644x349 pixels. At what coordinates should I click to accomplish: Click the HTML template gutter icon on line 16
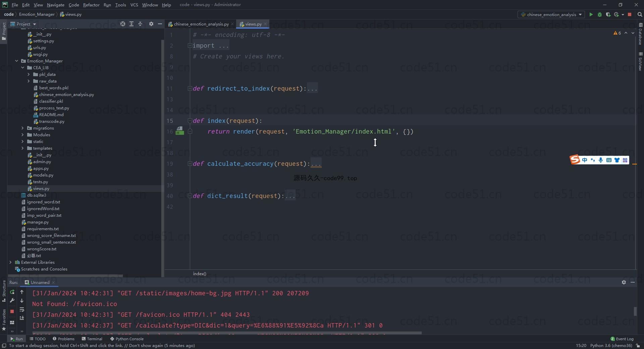180,131
